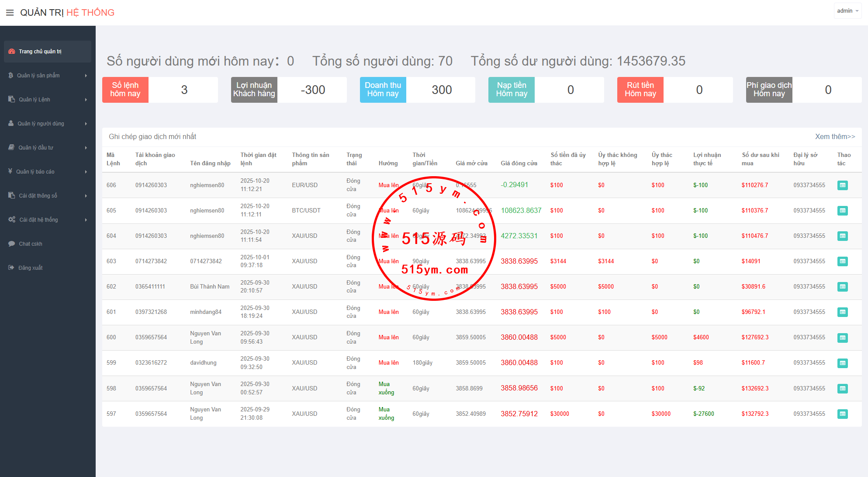Expand Quản lý sản phẩm submenu arrow
The height and width of the screenshot is (477, 868).
point(86,76)
